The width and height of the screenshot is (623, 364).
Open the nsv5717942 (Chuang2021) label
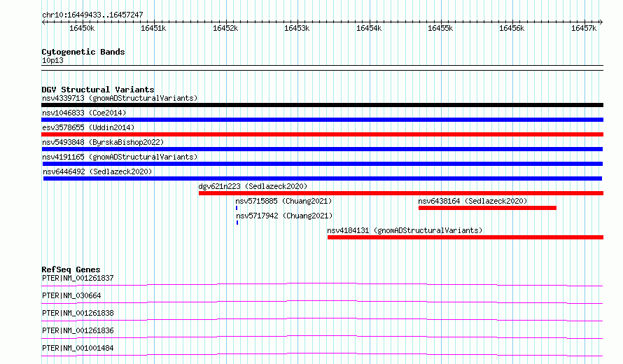pyautogui.click(x=284, y=216)
